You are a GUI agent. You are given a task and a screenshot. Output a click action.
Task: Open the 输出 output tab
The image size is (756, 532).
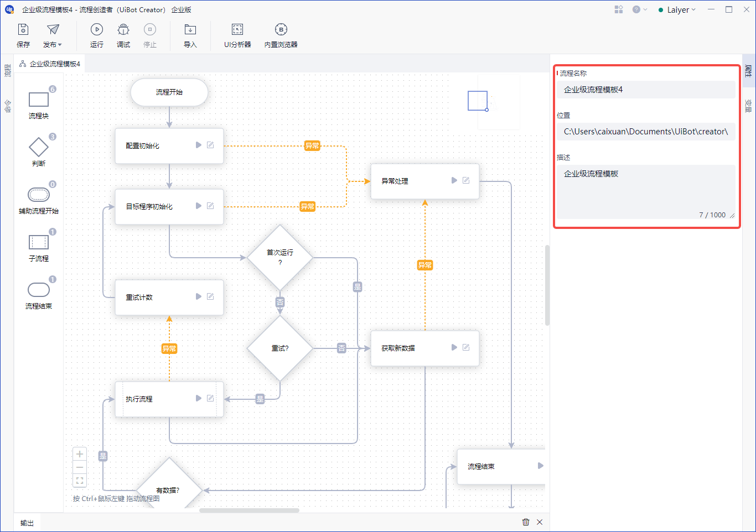[27, 523]
